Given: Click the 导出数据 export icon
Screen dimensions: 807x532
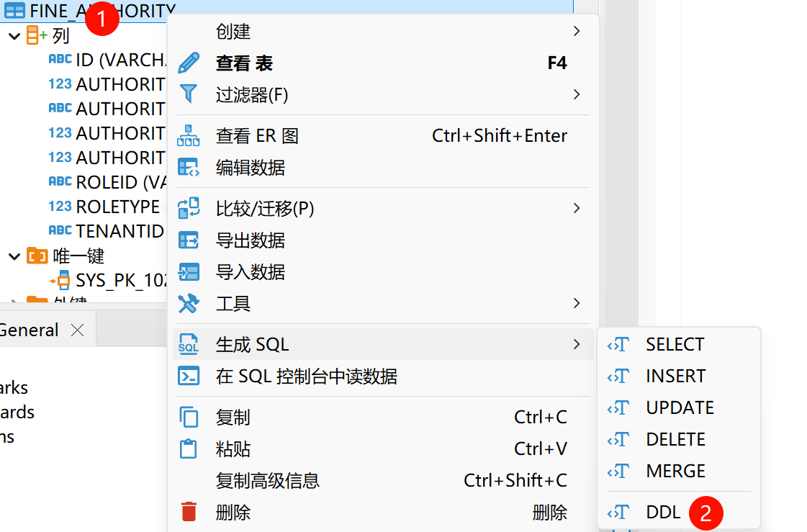Looking at the screenshot, I should tap(188, 240).
